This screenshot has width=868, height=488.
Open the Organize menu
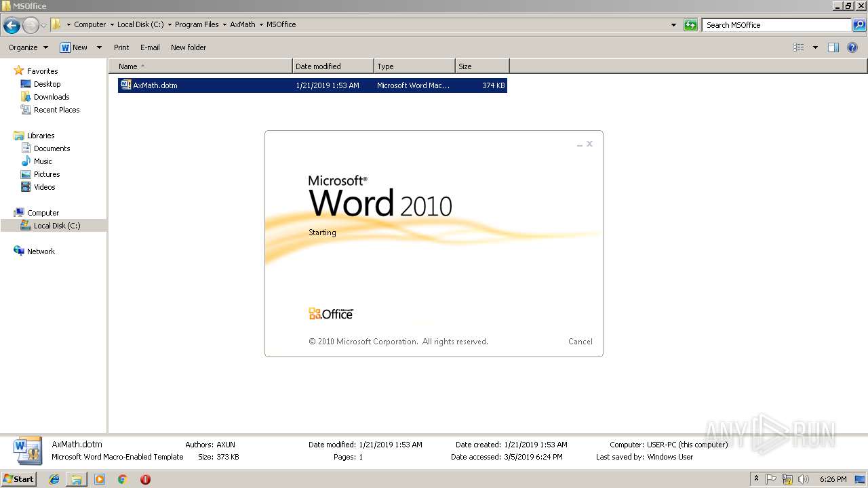pyautogui.click(x=28, y=47)
